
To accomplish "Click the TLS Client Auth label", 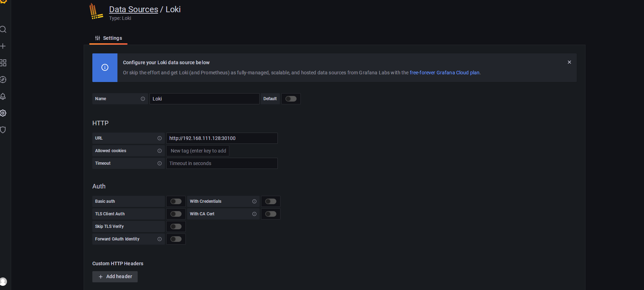I will (110, 214).
